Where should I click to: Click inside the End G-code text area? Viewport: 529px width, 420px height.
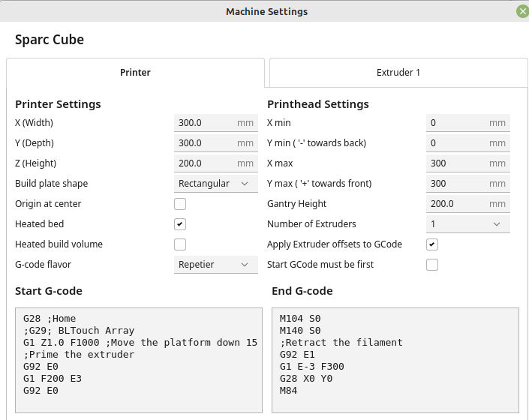pos(395,360)
